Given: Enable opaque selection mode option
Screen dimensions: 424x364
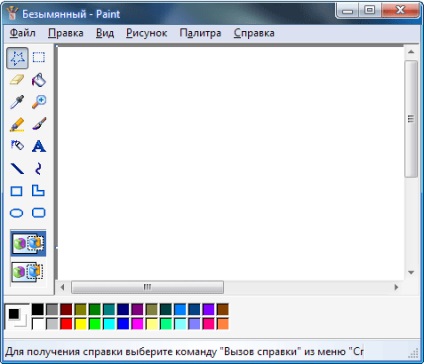Looking at the screenshot, I should tap(28, 244).
